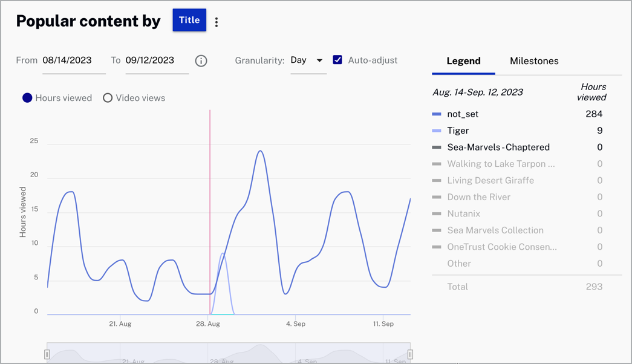Click the To date field
Viewport: 632px width, 364px height.
click(x=157, y=60)
